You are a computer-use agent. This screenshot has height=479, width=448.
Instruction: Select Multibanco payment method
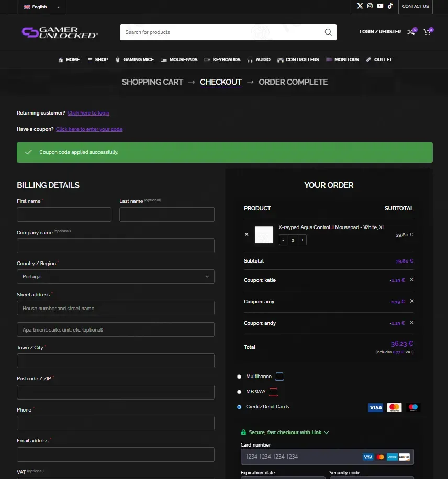(x=239, y=377)
